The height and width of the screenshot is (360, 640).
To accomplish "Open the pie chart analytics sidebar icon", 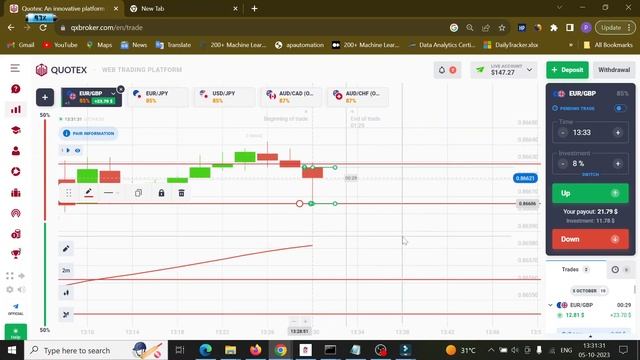I will (x=16, y=171).
